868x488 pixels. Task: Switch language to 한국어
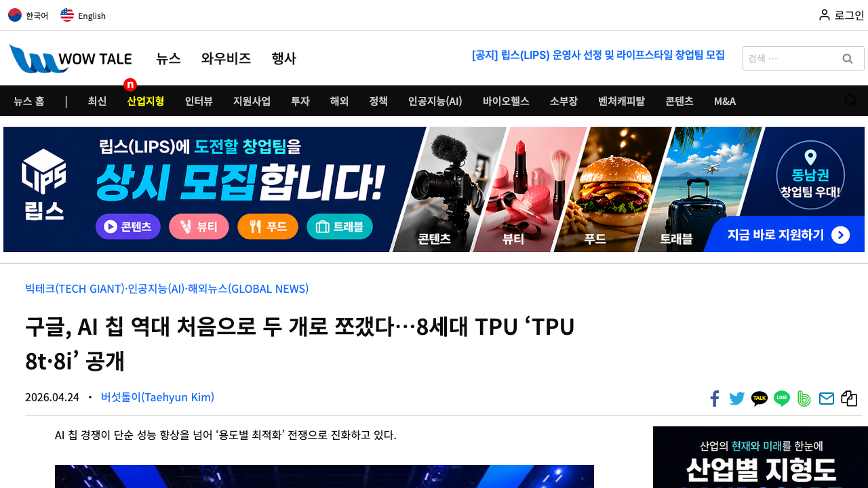point(28,15)
